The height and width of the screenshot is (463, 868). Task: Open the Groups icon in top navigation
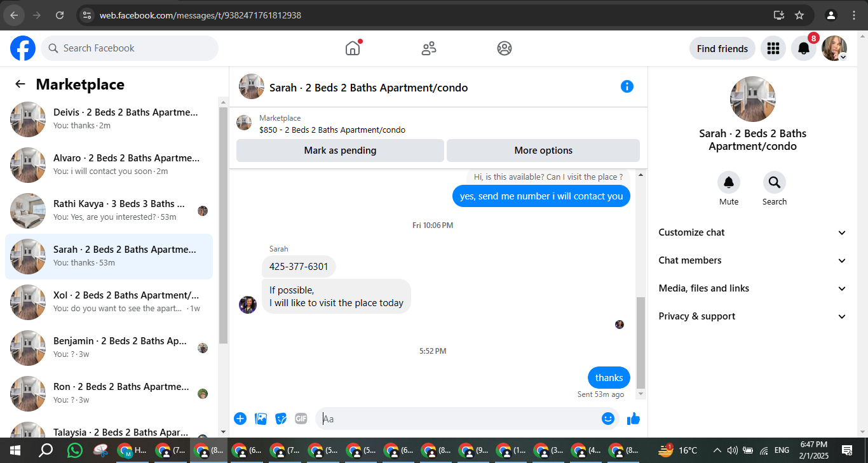[505, 48]
